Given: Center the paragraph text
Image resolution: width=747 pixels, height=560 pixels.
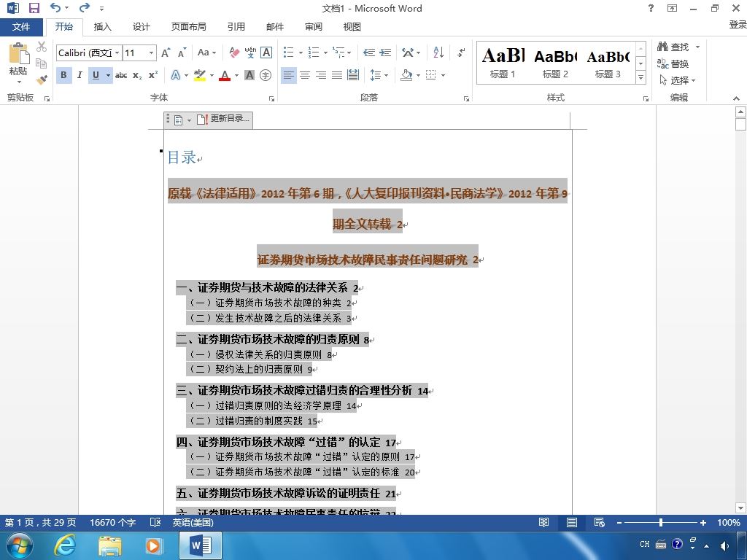Looking at the screenshot, I should pos(305,75).
